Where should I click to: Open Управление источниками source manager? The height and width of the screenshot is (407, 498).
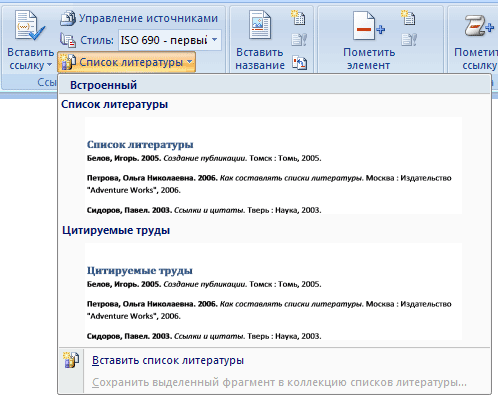pos(139,18)
